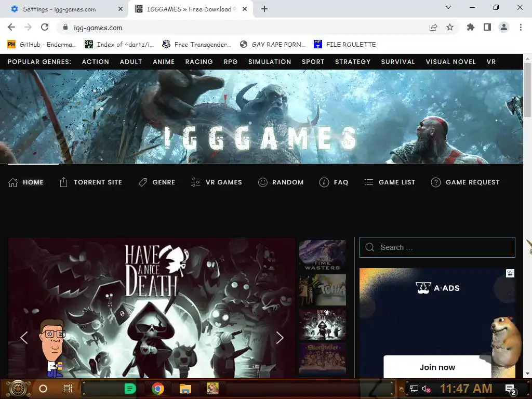Image resolution: width=532 pixels, height=399 pixels.
Task: Show next slide with right arrow
Action: coord(280,338)
